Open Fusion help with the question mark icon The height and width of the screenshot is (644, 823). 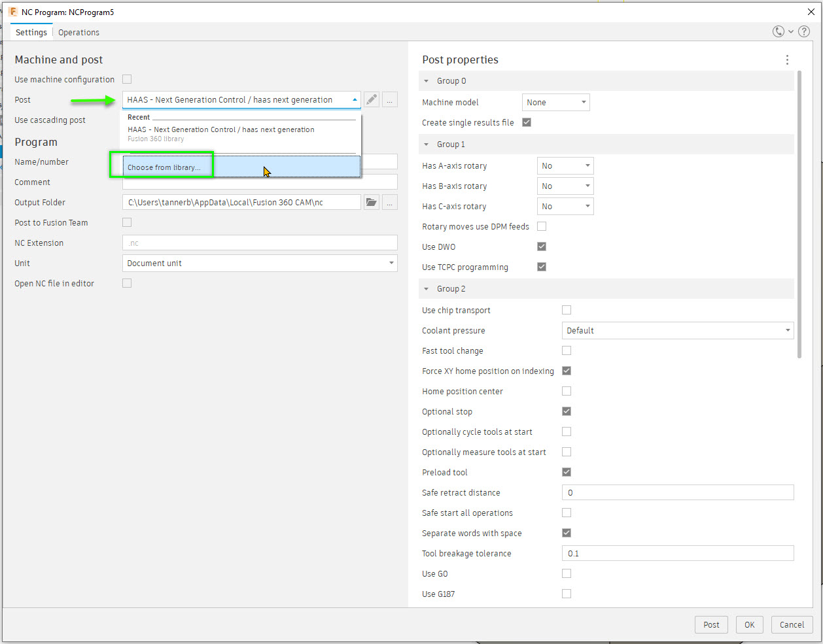point(804,31)
